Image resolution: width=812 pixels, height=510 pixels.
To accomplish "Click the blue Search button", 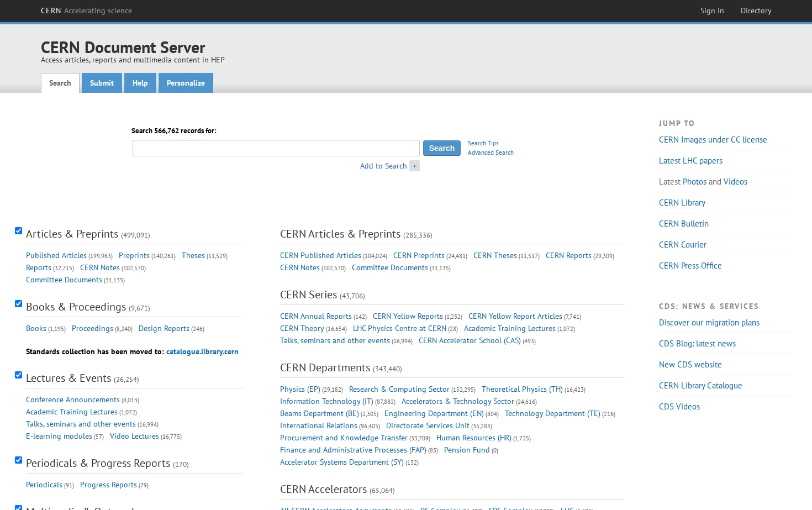I will [x=442, y=148].
